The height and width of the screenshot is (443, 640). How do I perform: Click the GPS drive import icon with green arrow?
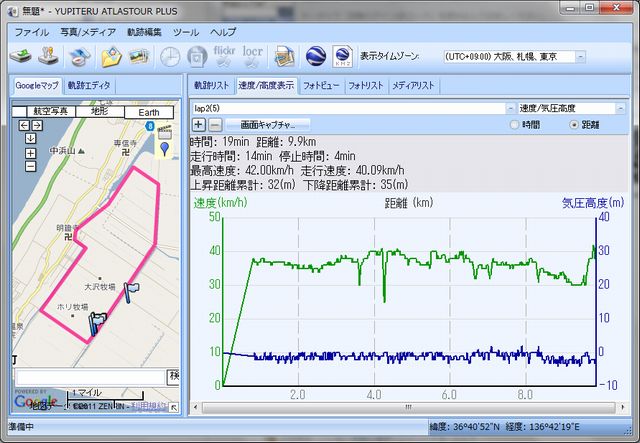tap(20, 56)
